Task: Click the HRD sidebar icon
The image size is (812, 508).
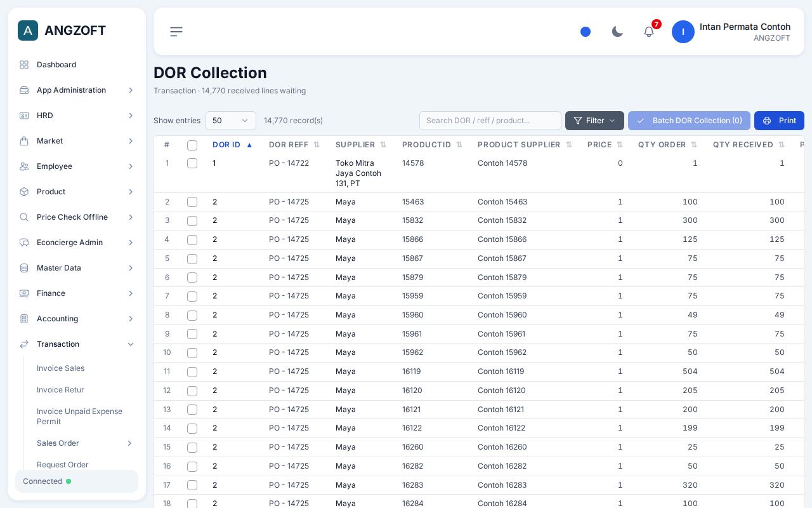Action: click(x=24, y=116)
